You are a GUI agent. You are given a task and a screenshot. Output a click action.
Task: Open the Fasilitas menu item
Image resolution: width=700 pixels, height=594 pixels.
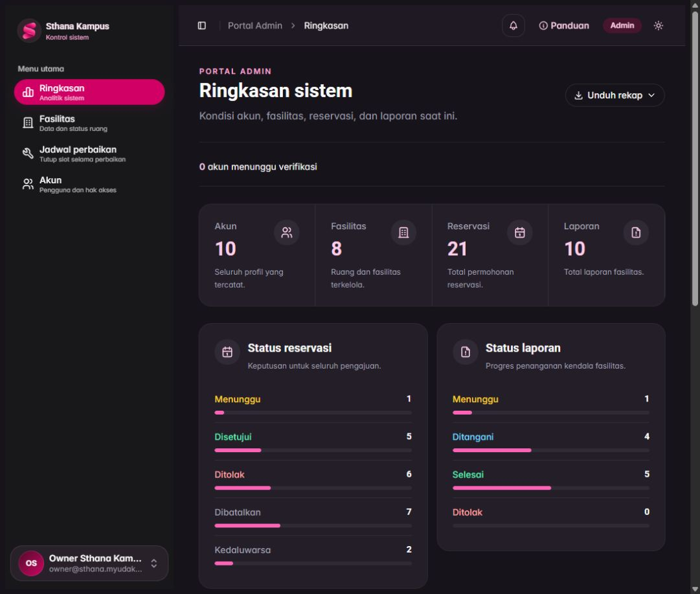[x=89, y=123]
